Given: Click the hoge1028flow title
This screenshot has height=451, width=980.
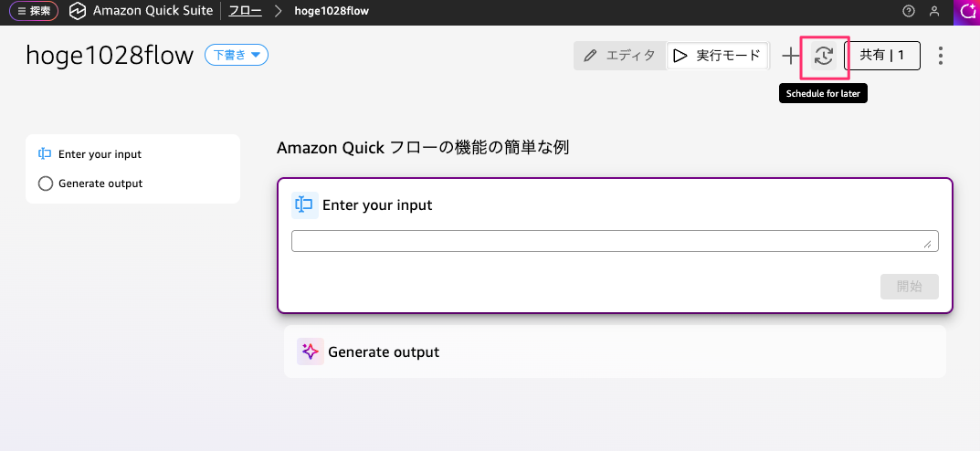Looking at the screenshot, I should tap(110, 56).
